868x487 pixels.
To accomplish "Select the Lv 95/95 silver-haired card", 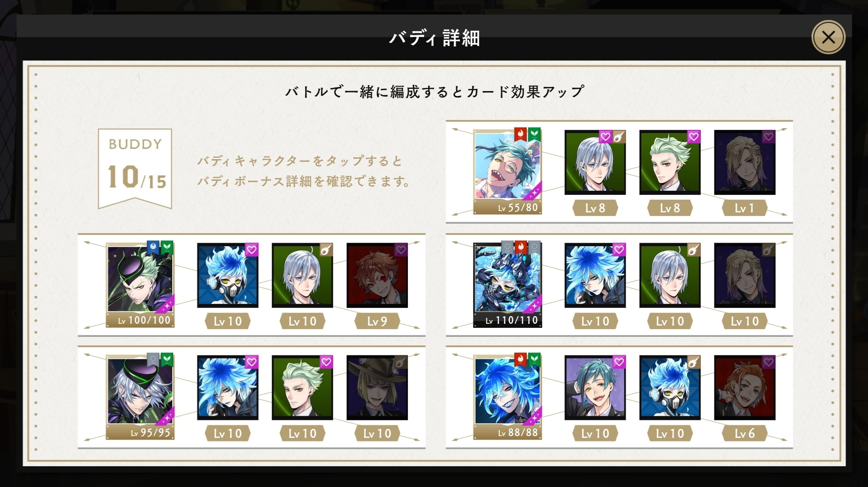I will click(x=140, y=396).
